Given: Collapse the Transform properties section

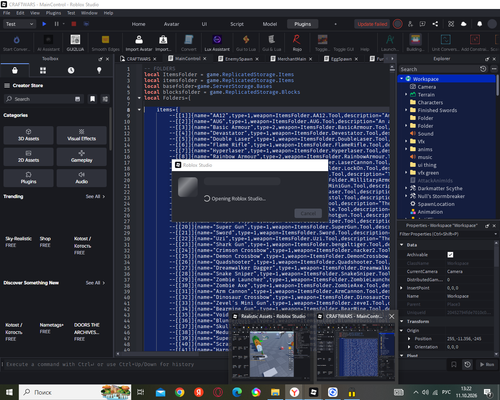Looking at the screenshot, I should (x=402, y=321).
